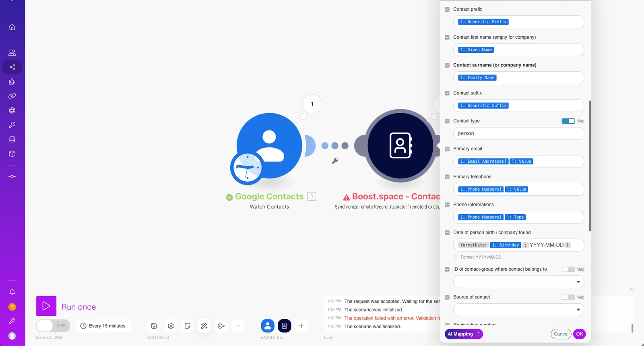Open the Webhooks globe icon in sidebar
Viewport: 644px width, 346px height.
coord(12,110)
